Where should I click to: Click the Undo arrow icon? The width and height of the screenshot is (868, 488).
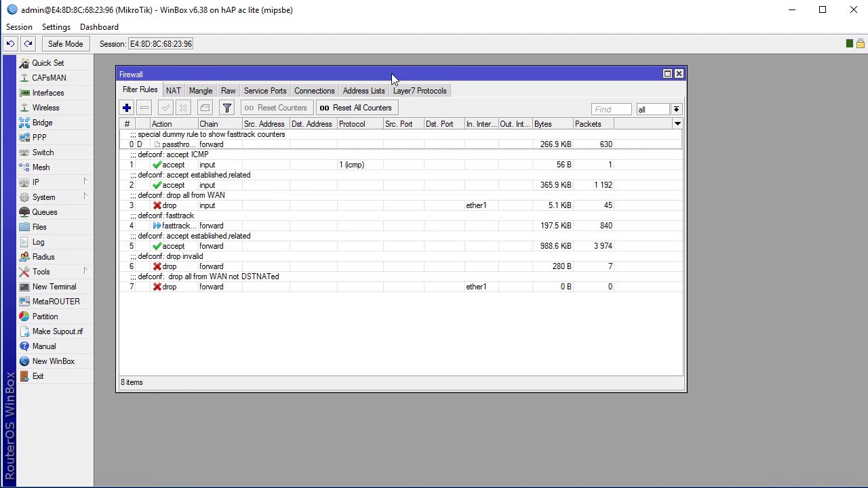pos(10,44)
